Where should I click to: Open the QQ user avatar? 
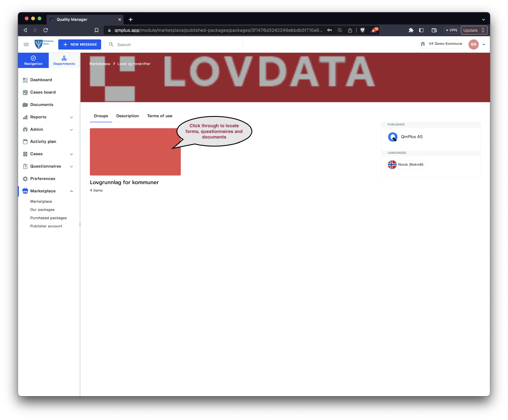[x=473, y=44]
